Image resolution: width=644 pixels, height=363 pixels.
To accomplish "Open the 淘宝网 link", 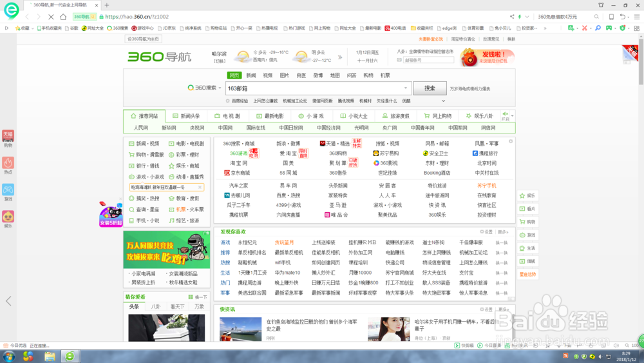I will pyautogui.click(x=239, y=162).
